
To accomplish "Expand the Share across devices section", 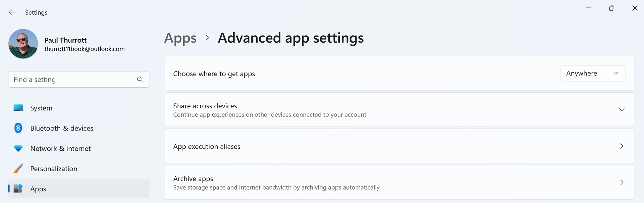I will click(x=622, y=110).
